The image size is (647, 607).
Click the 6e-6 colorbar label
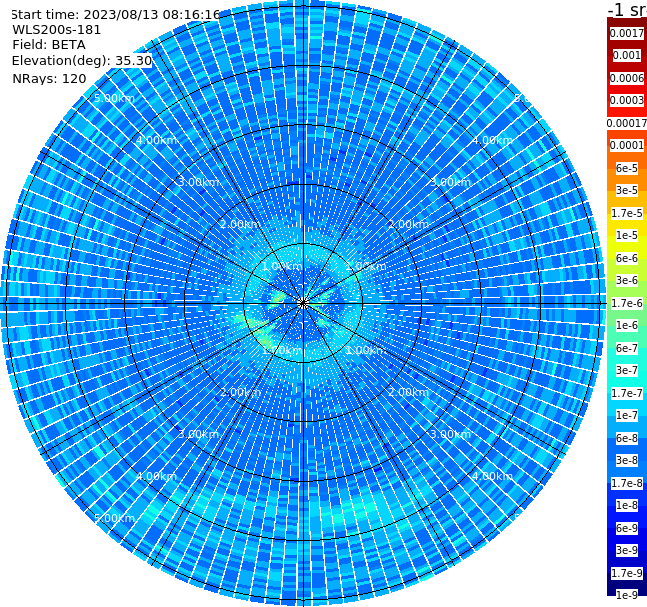click(x=627, y=258)
